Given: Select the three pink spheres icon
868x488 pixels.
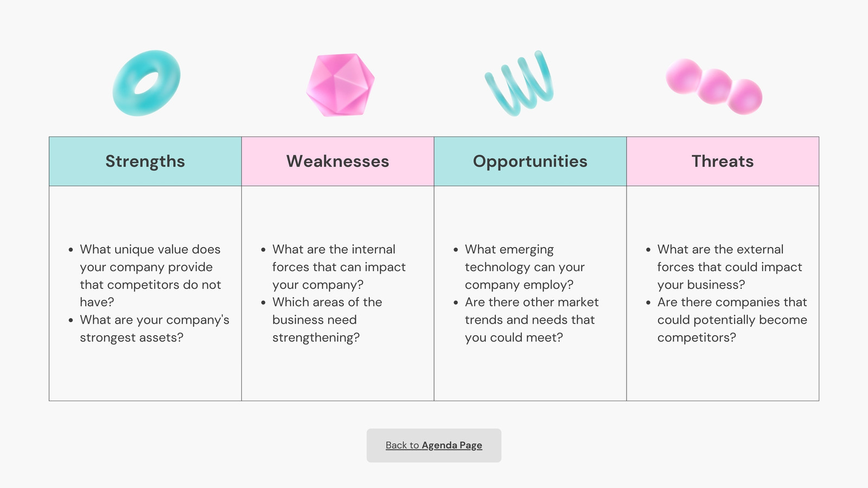Looking at the screenshot, I should point(714,87).
